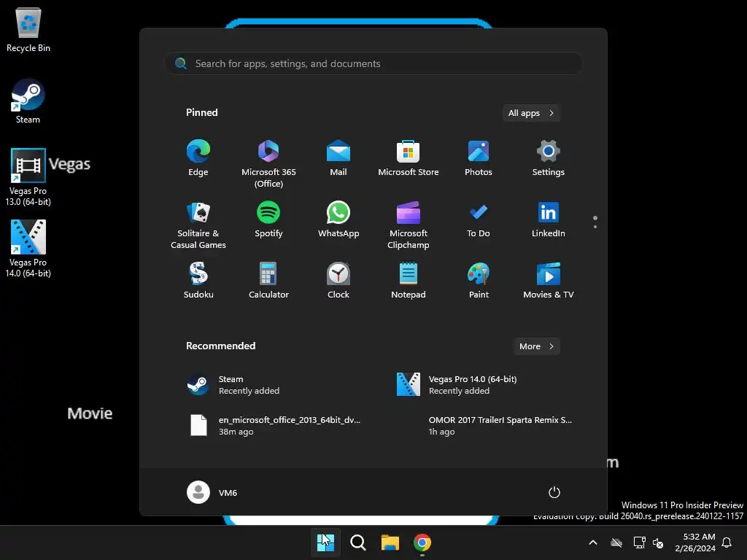Click the OneDrive cloud tray icon
This screenshot has height=560, width=747.
coord(616,542)
